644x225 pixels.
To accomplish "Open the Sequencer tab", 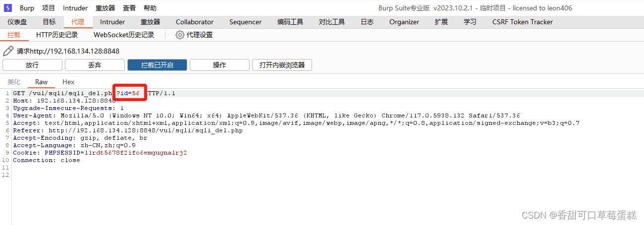I will pos(245,22).
